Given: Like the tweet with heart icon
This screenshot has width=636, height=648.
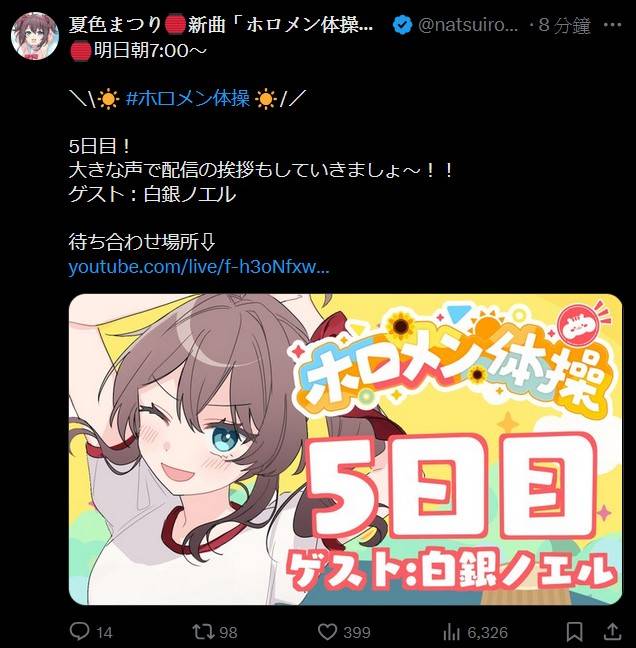Looking at the screenshot, I should pyautogui.click(x=327, y=632).
